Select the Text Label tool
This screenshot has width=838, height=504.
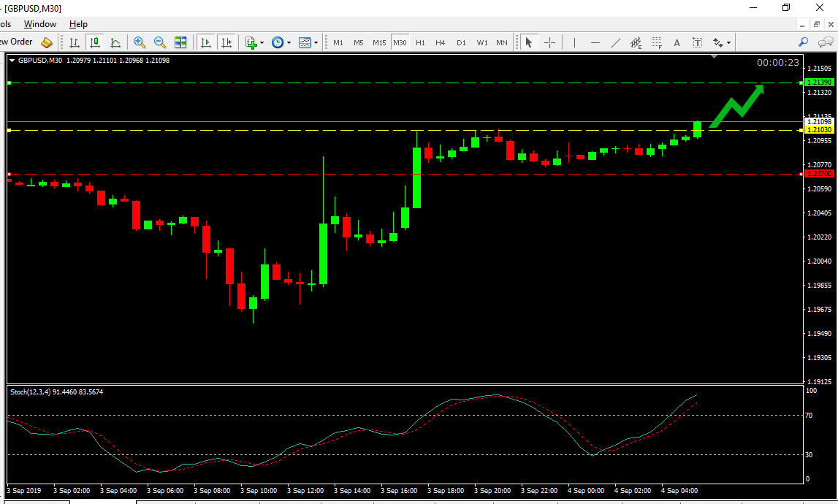698,42
